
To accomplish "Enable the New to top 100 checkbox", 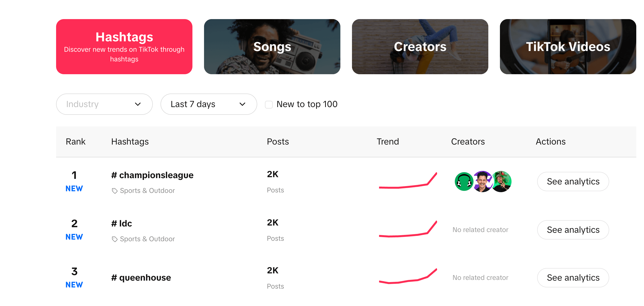I will coord(269,104).
